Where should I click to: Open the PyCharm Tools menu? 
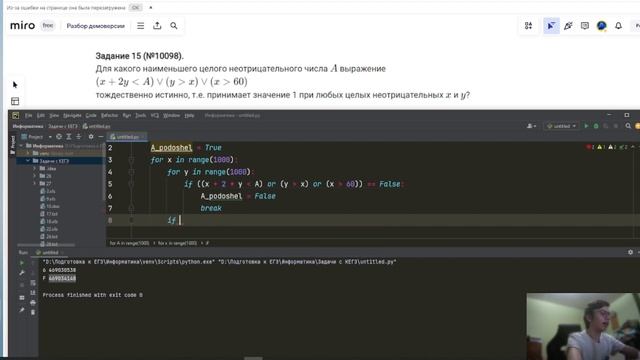140,116
